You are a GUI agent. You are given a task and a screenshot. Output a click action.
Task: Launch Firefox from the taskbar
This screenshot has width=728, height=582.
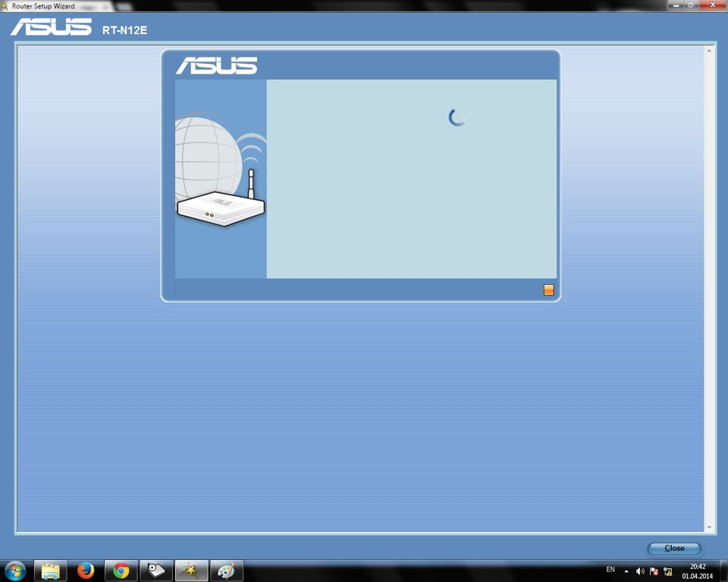[86, 571]
